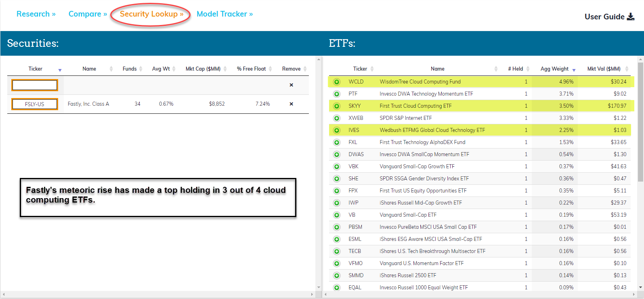Add the FXL ETF with green plus icon
644x299 pixels.
pos(337,142)
